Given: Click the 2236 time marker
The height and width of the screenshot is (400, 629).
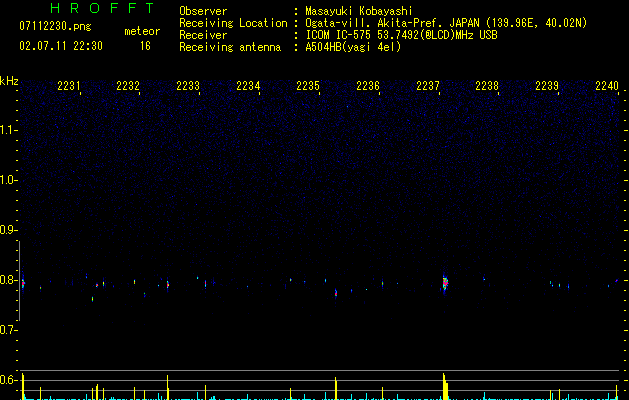Looking at the screenshot, I should 368,86.
